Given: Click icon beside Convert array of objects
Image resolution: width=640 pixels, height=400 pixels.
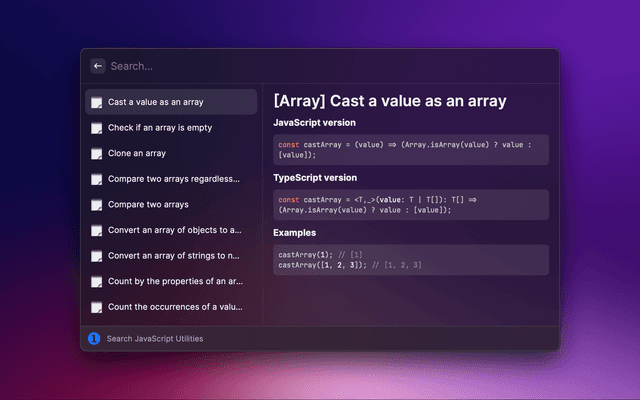Looking at the screenshot, I should coord(96,230).
